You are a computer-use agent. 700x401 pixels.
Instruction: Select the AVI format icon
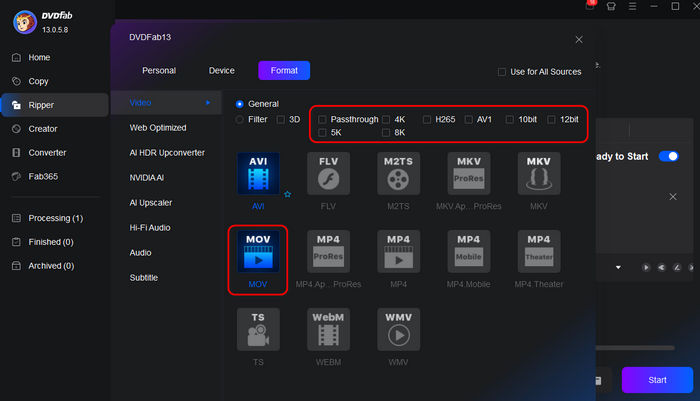click(x=258, y=173)
